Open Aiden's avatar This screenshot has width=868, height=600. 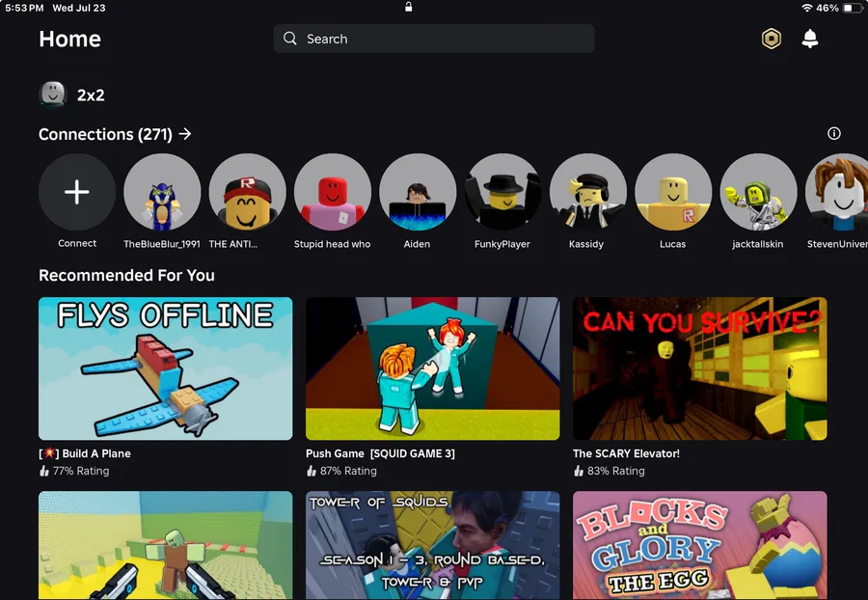tap(418, 192)
